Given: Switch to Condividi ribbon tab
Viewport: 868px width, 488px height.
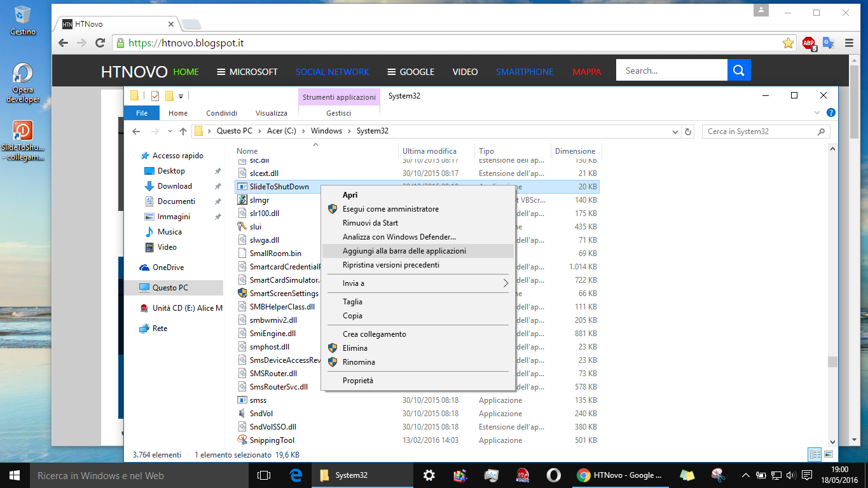Looking at the screenshot, I should click(x=221, y=113).
